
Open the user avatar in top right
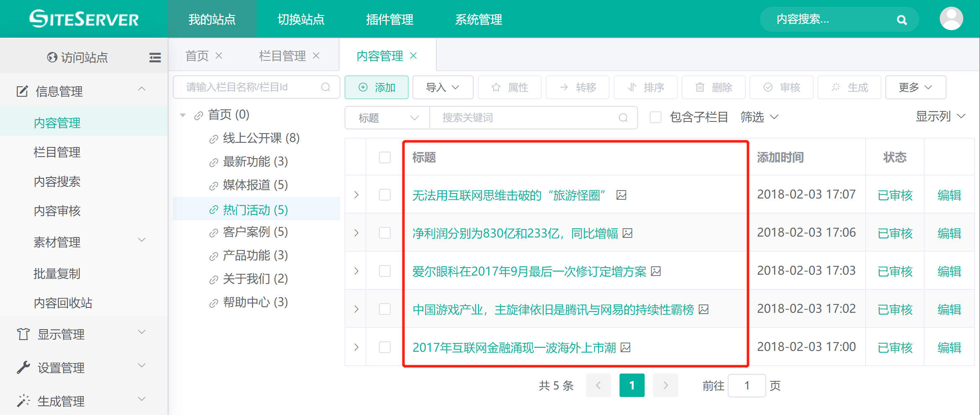(x=951, y=18)
